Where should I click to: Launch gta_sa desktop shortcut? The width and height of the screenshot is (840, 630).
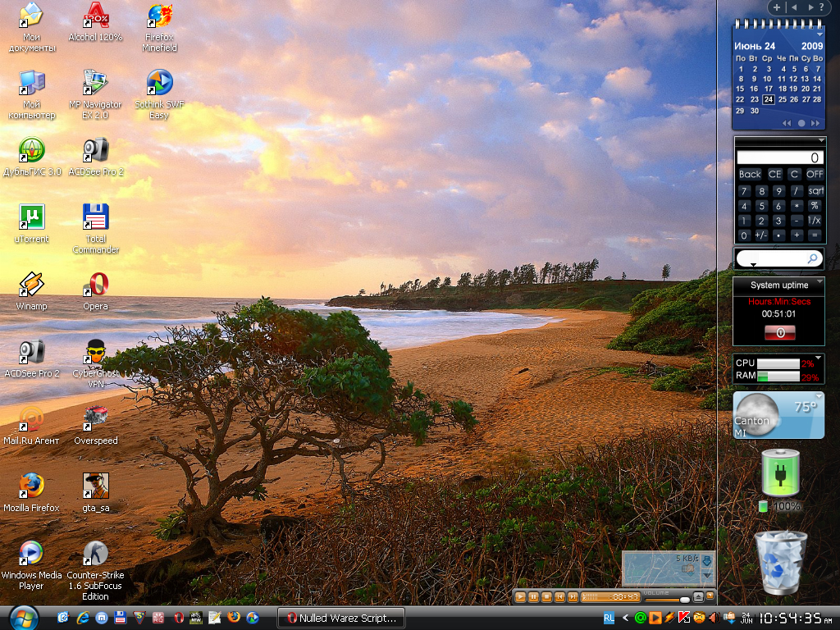[x=96, y=486]
